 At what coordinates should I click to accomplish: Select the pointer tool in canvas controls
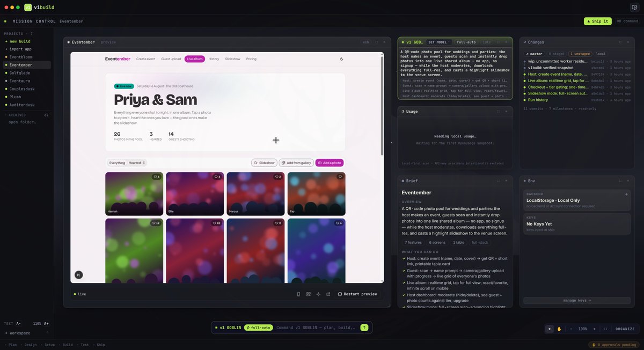(549, 329)
